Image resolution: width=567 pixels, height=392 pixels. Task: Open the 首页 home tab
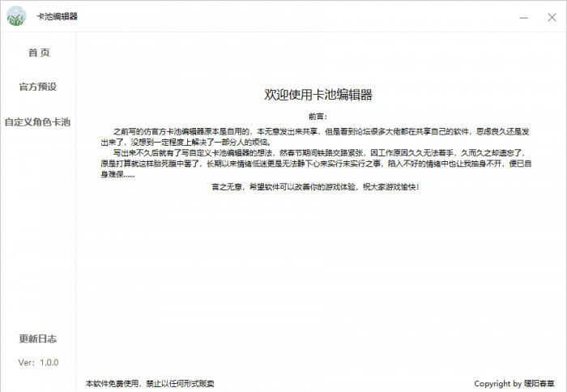pos(39,53)
